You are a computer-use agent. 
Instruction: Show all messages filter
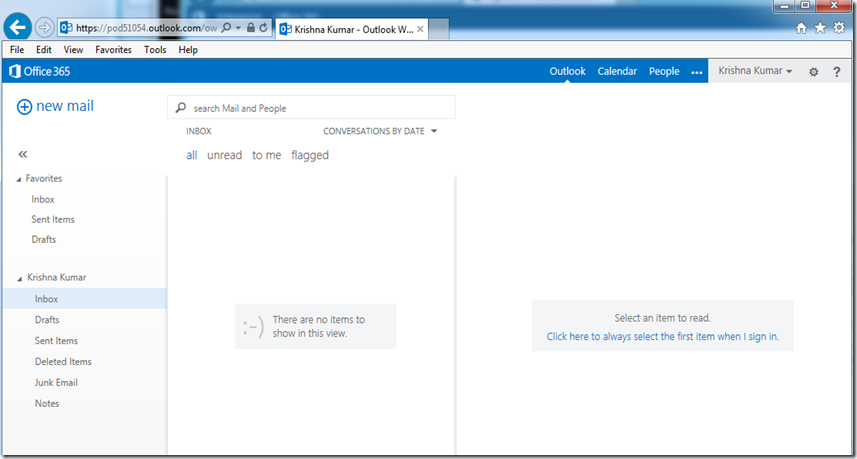pos(191,155)
